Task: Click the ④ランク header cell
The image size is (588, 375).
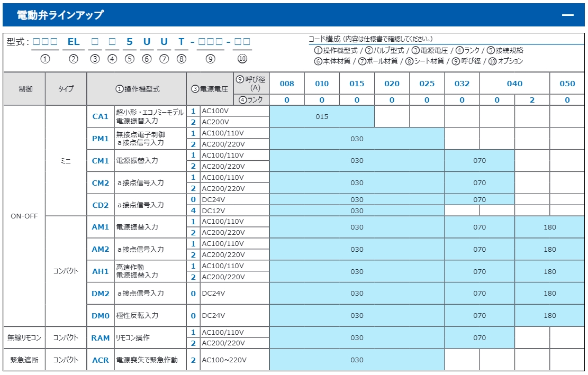Action: pos(251,100)
